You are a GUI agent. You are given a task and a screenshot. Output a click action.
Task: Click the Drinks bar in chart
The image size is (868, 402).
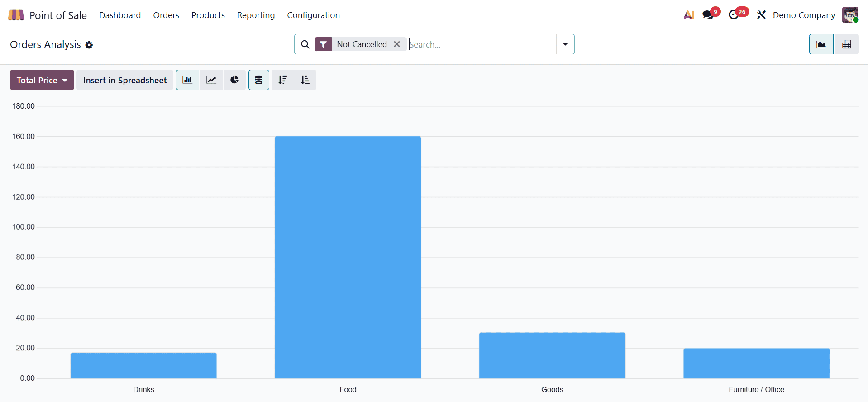coord(143,366)
